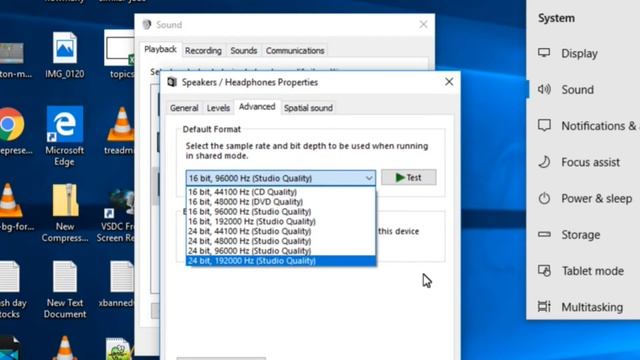Open Power & sleep settings
This screenshot has width=640, height=360.
click(596, 198)
